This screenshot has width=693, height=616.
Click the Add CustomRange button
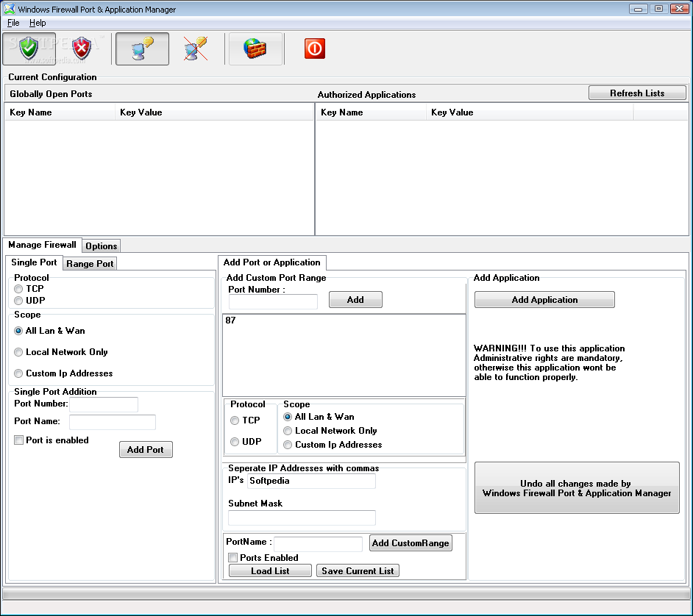(x=411, y=543)
